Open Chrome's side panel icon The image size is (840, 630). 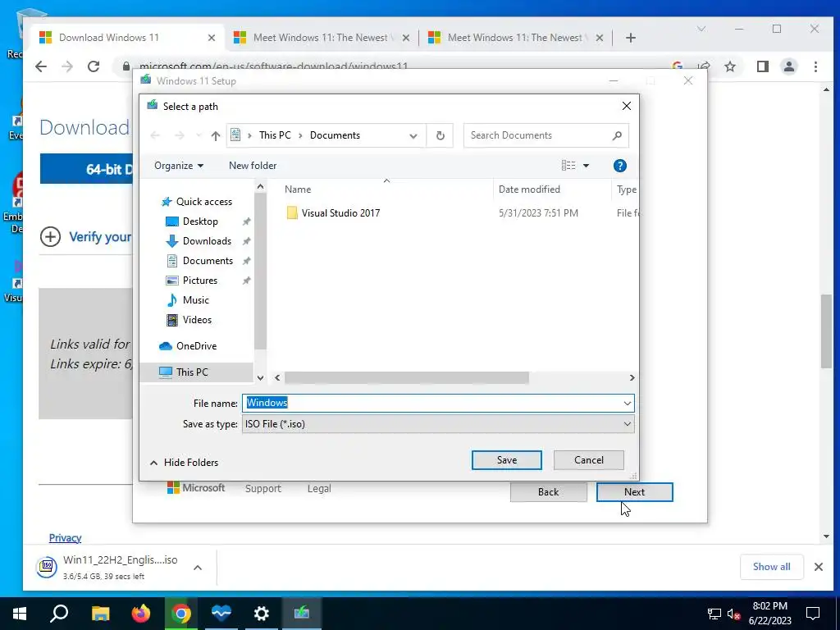(762, 66)
